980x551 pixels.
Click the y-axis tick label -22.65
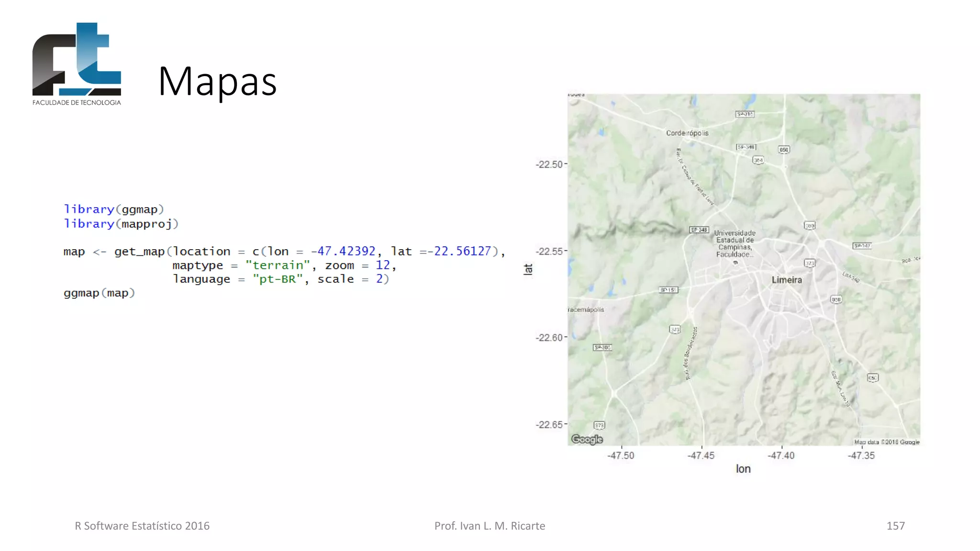click(x=549, y=425)
